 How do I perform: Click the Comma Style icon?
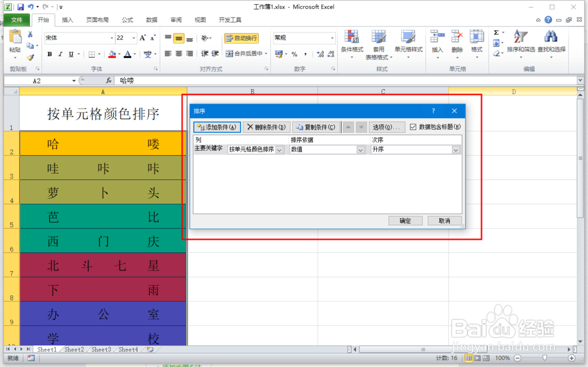pos(305,55)
